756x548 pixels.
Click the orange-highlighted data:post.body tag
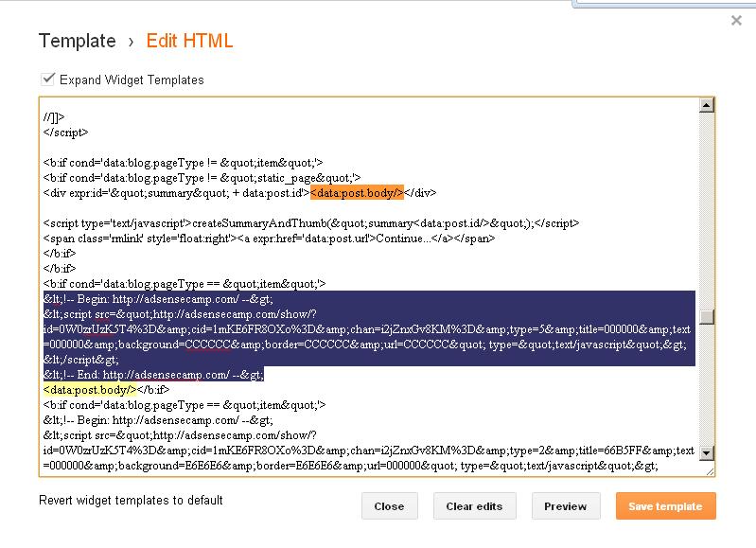357,193
